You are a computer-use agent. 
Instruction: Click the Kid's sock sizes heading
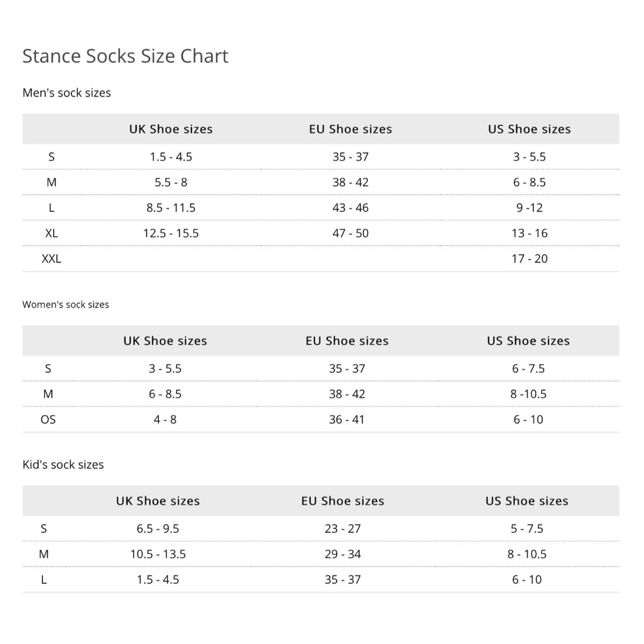click(63, 465)
